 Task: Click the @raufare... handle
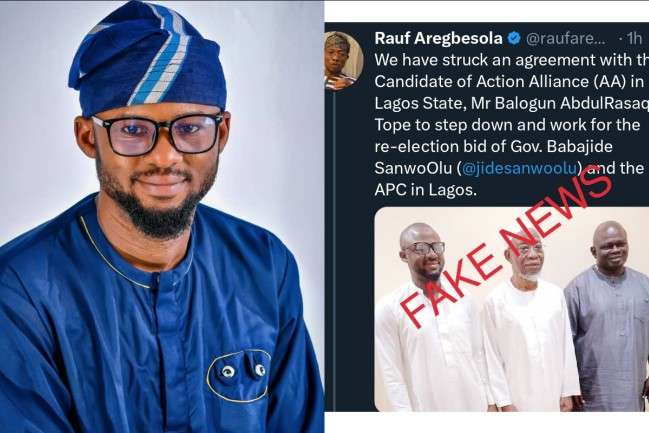566,38
